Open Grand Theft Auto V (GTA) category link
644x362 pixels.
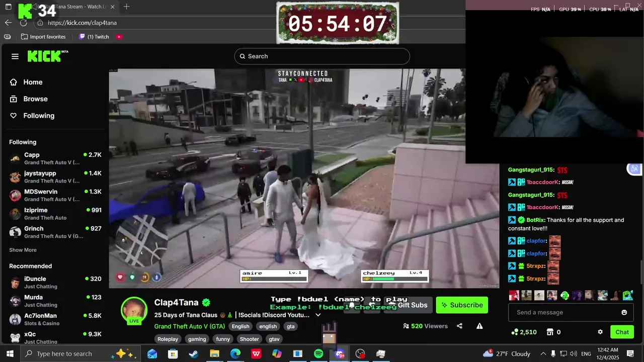click(x=189, y=326)
